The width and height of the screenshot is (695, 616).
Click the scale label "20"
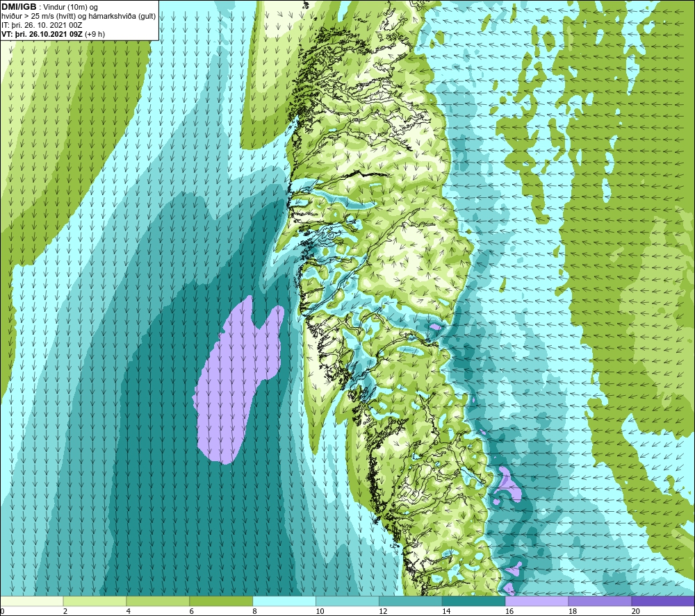click(x=636, y=611)
